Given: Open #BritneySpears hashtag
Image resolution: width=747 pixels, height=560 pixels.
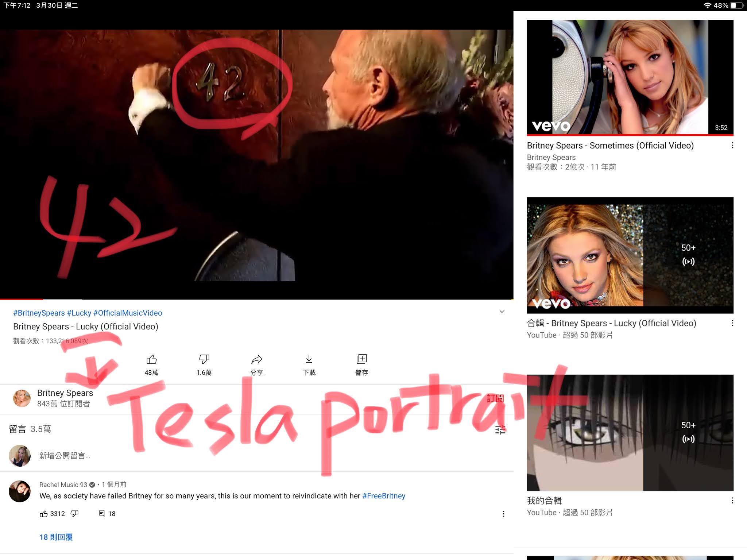Looking at the screenshot, I should coord(39,313).
